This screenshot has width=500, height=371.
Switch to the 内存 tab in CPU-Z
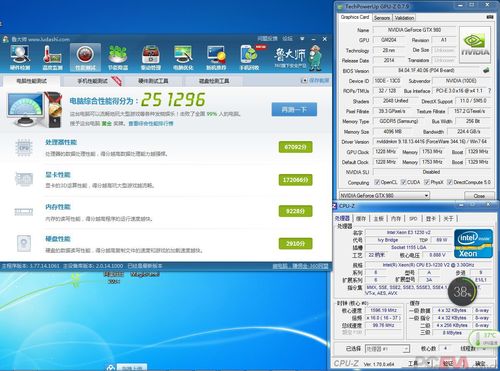point(396,218)
